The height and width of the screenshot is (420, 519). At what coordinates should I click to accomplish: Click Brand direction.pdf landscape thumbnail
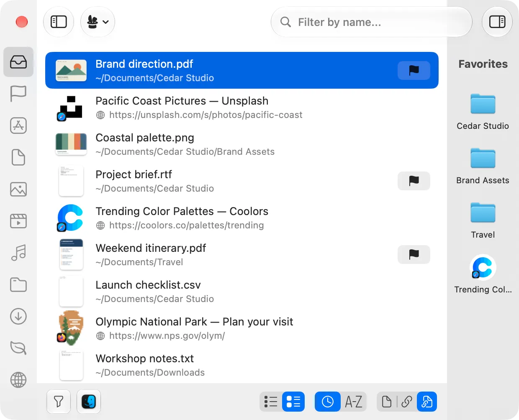pyautogui.click(x=71, y=70)
